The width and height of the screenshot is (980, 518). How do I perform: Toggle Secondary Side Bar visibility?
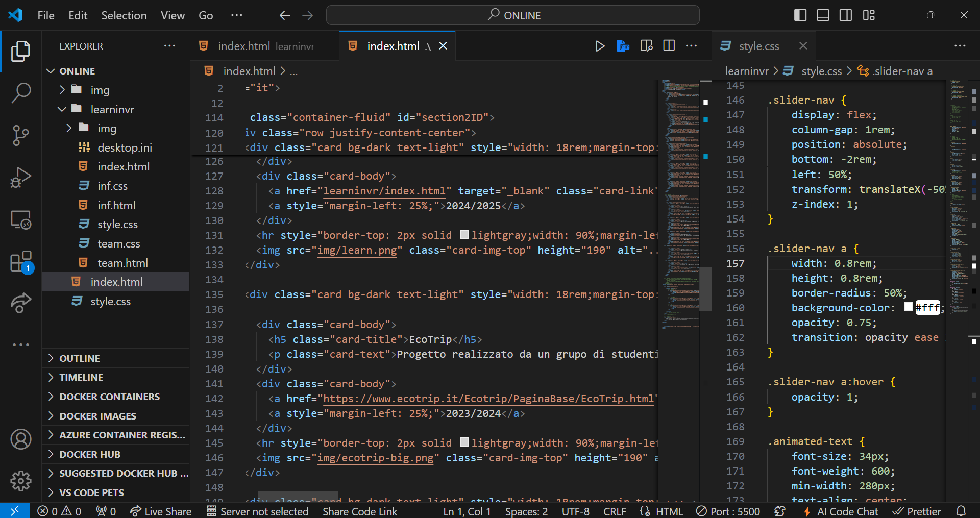pos(846,15)
